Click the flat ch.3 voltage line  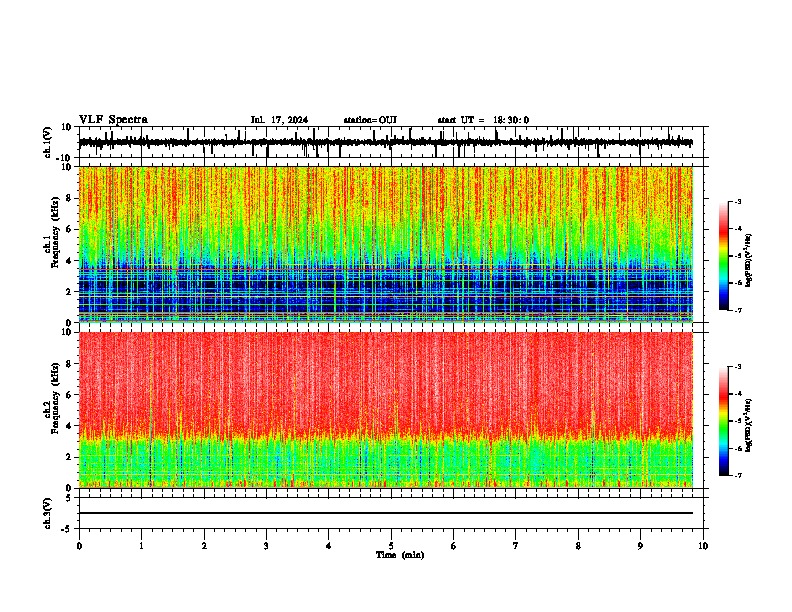(385, 513)
